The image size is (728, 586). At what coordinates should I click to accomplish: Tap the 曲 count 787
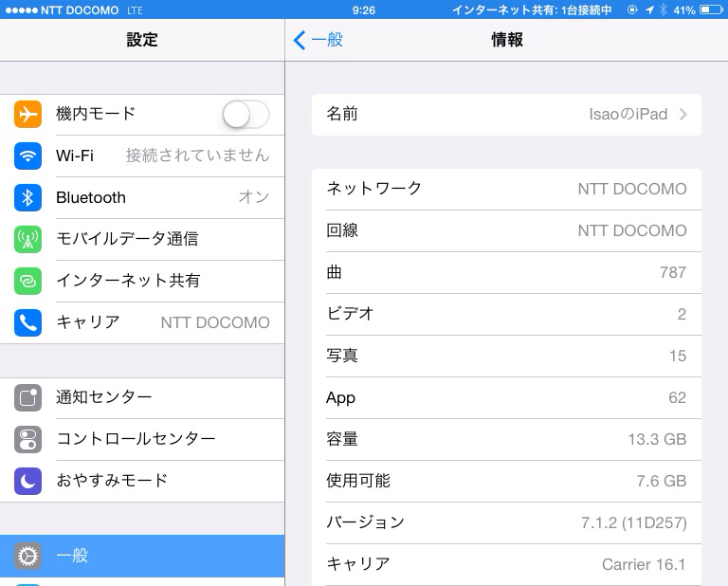(x=673, y=272)
